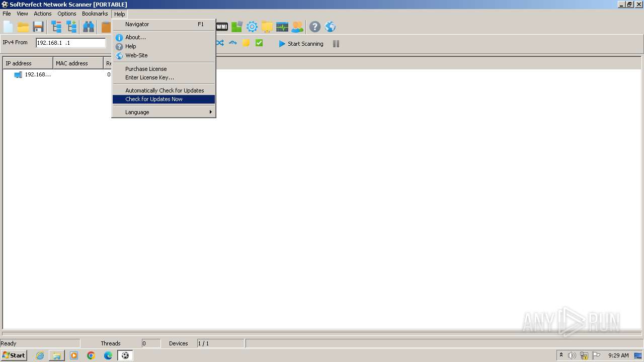
Task: Click the Threads count value 0
Action: point(144,343)
